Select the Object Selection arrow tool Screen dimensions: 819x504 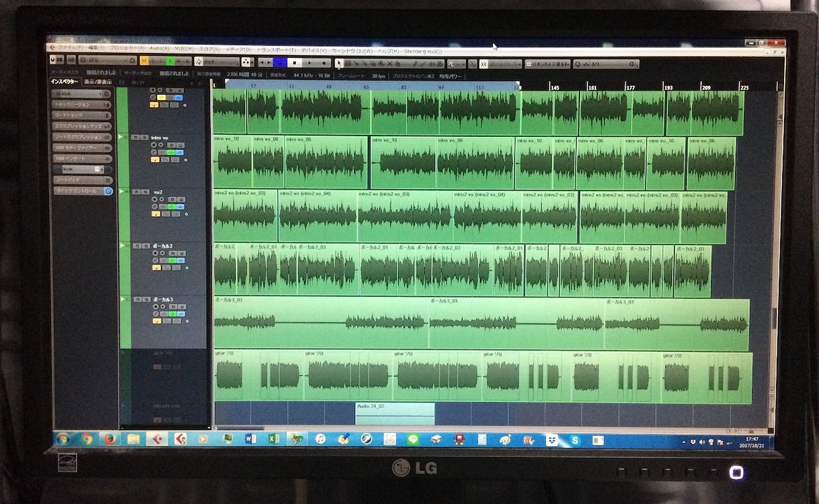coord(340,64)
